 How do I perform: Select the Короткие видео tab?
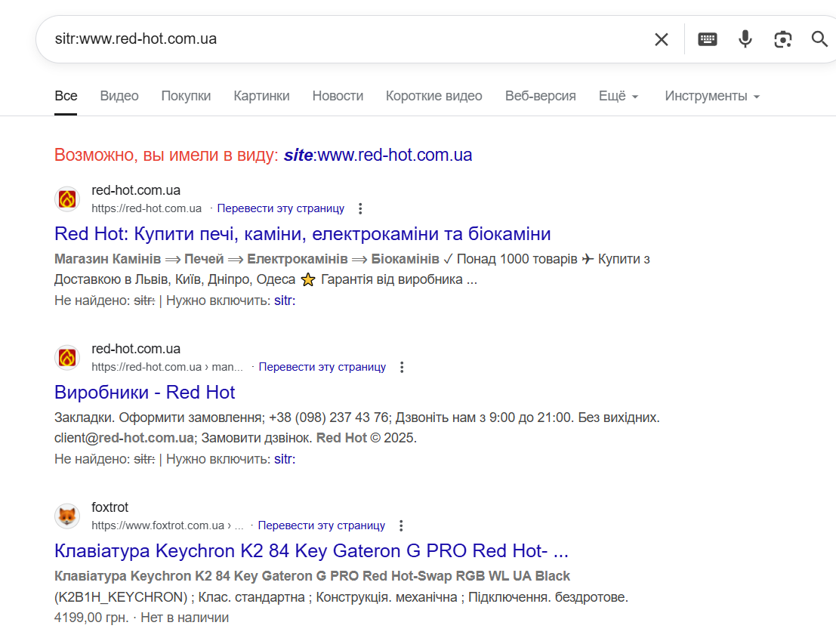tap(434, 96)
